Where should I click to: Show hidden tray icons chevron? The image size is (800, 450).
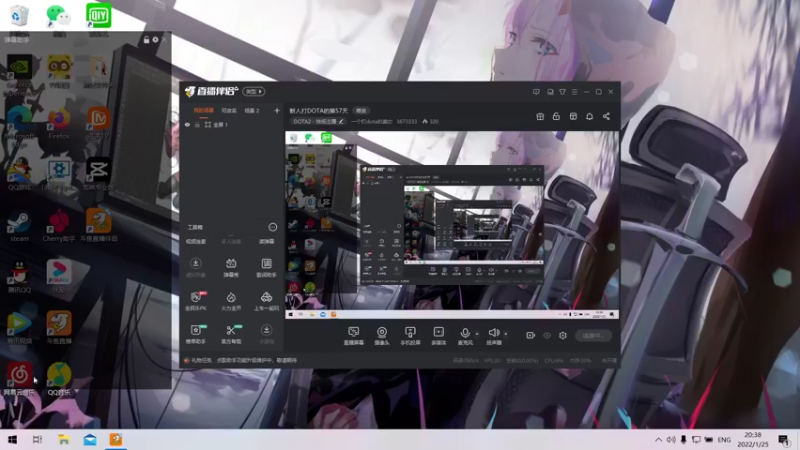pyautogui.click(x=658, y=439)
